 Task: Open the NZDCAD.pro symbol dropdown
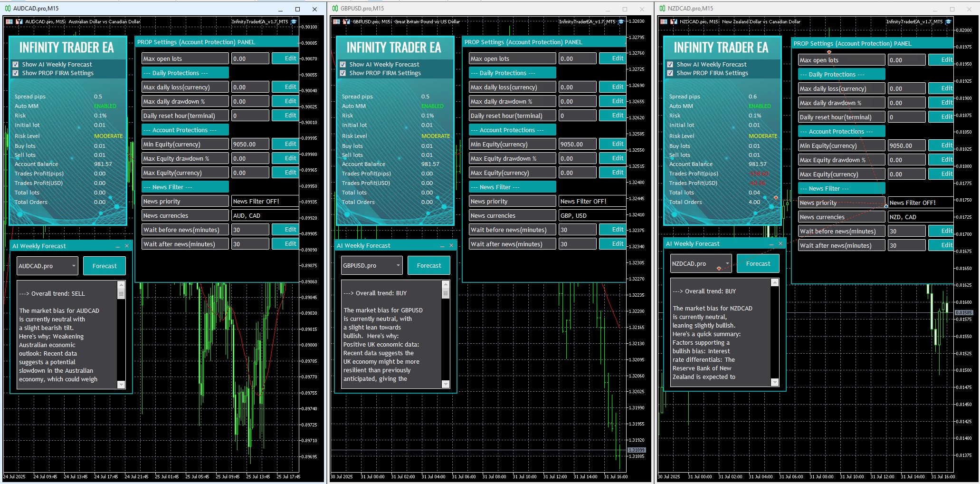click(x=727, y=263)
